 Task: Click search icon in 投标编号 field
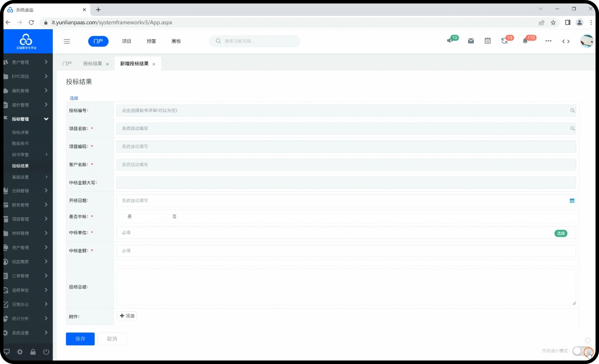[572, 111]
